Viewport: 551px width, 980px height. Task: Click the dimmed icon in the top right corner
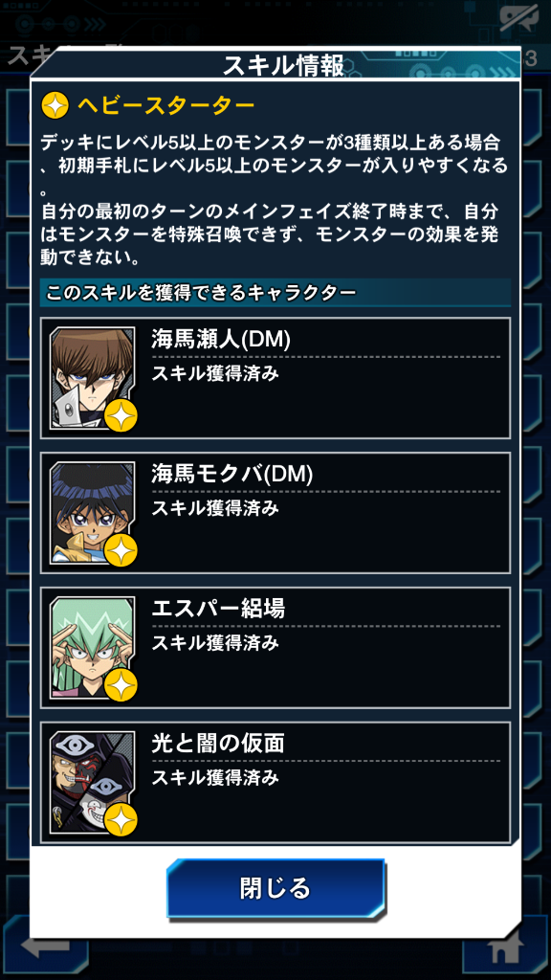(x=519, y=21)
